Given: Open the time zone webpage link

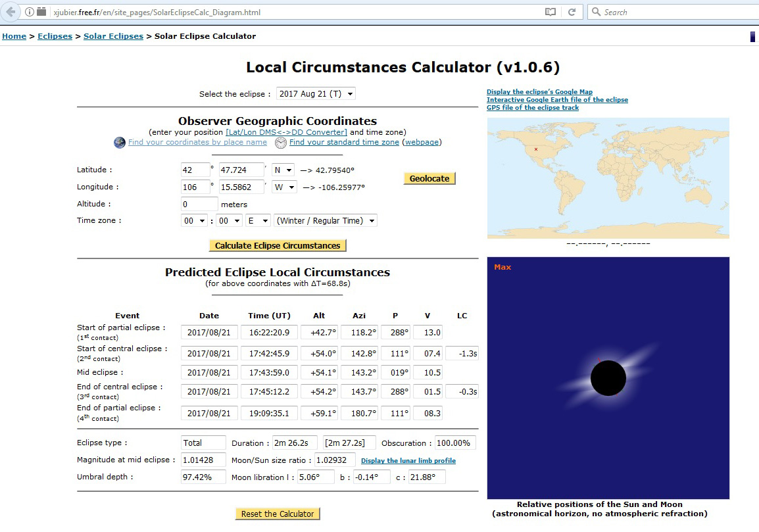Looking at the screenshot, I should [422, 142].
